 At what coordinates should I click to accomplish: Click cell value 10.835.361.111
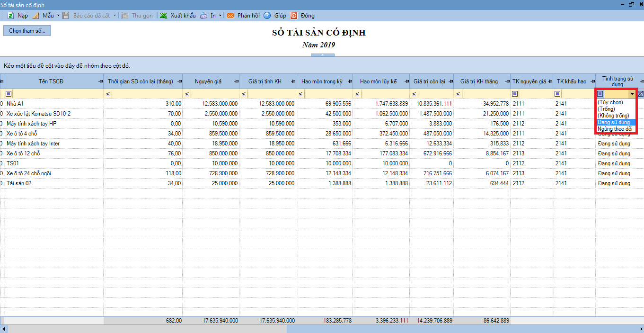434,103
